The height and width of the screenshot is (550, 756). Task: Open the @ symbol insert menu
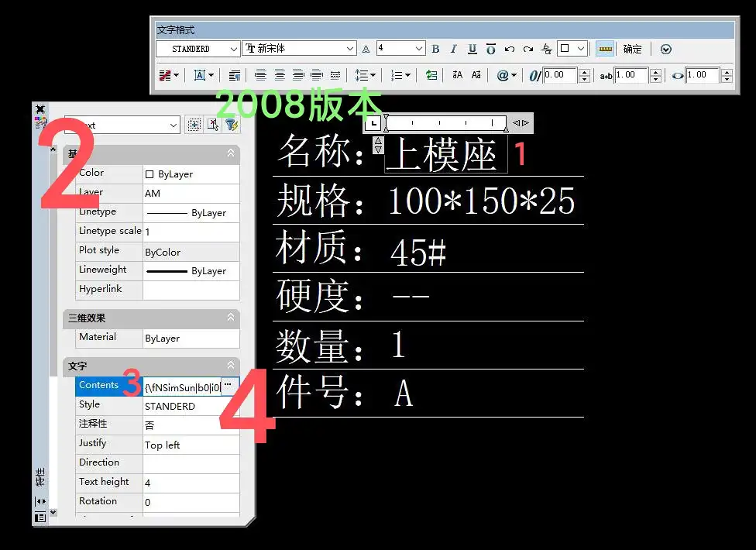506,75
